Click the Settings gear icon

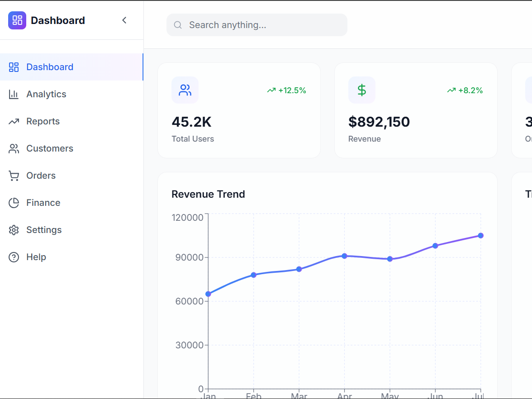(14, 229)
